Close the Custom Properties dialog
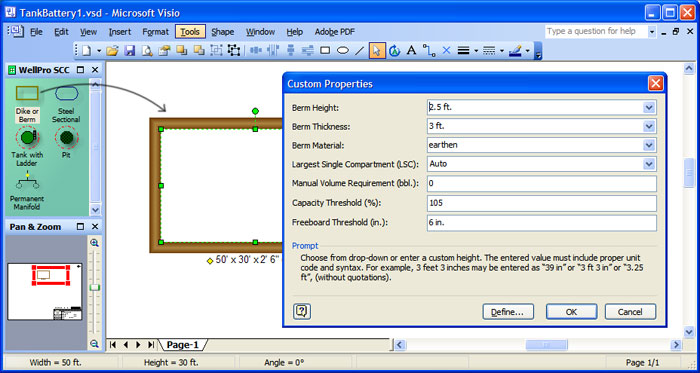The image size is (700, 373). pyautogui.click(x=655, y=83)
